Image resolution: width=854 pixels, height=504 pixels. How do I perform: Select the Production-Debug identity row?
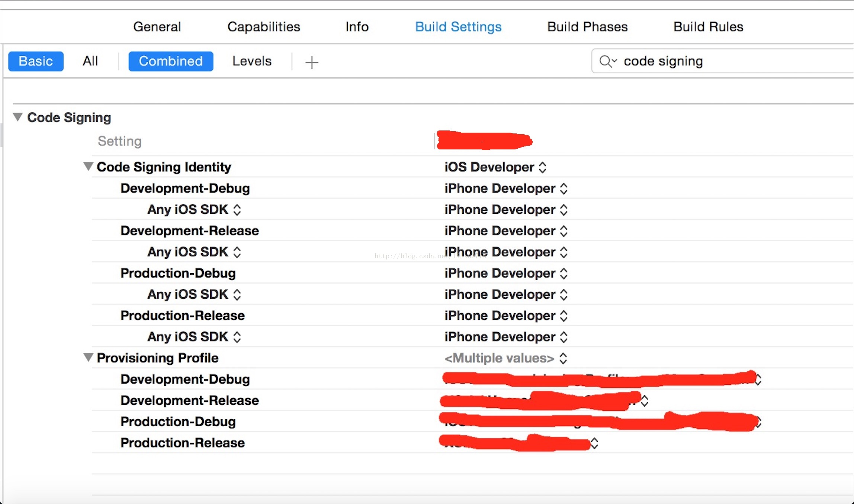coord(178,273)
